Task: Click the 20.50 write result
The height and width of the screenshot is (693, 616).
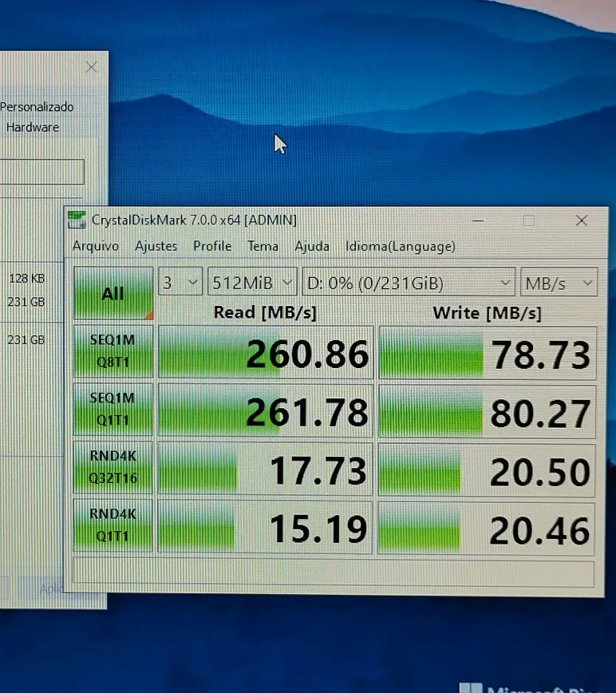Action: [x=487, y=470]
